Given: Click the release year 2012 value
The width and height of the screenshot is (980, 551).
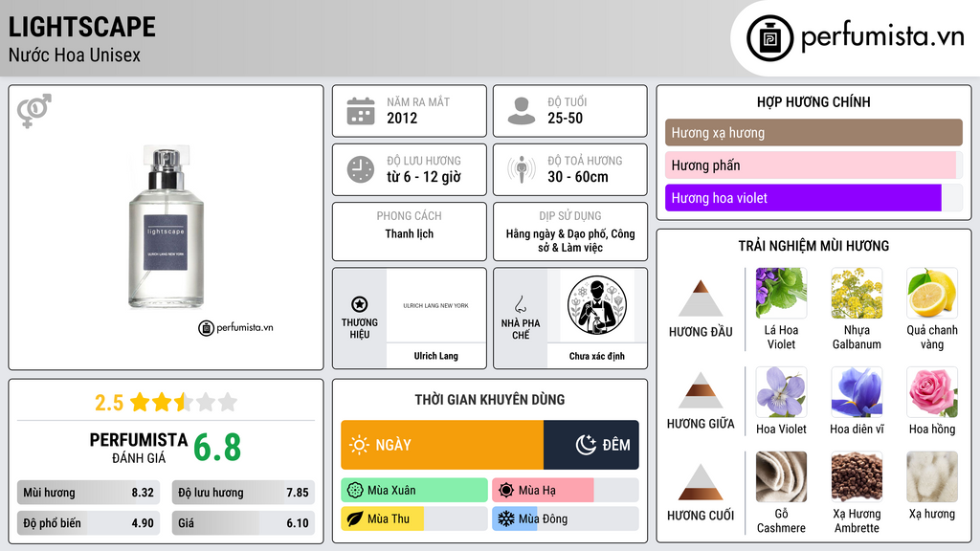Looking at the screenshot, I should (x=402, y=118).
